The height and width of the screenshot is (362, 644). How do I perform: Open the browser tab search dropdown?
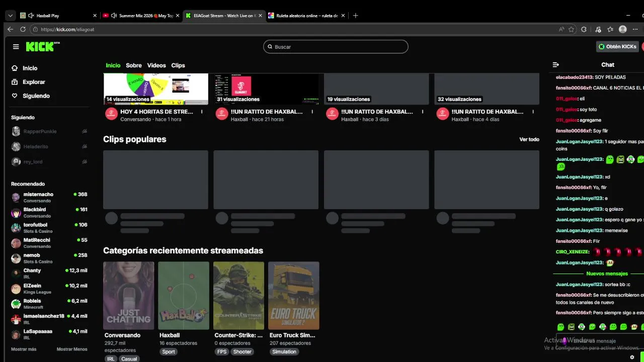point(10,16)
